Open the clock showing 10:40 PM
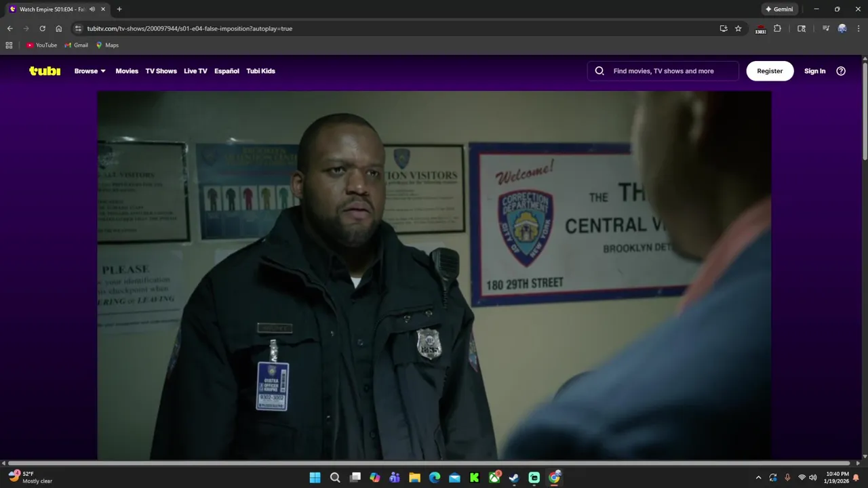868x488 pixels. pyautogui.click(x=837, y=477)
